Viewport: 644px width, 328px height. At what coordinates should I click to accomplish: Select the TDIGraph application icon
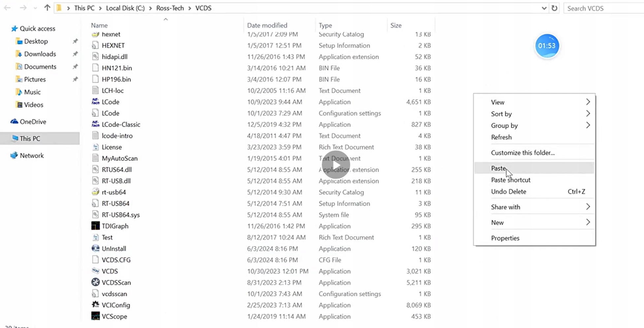[x=95, y=226]
